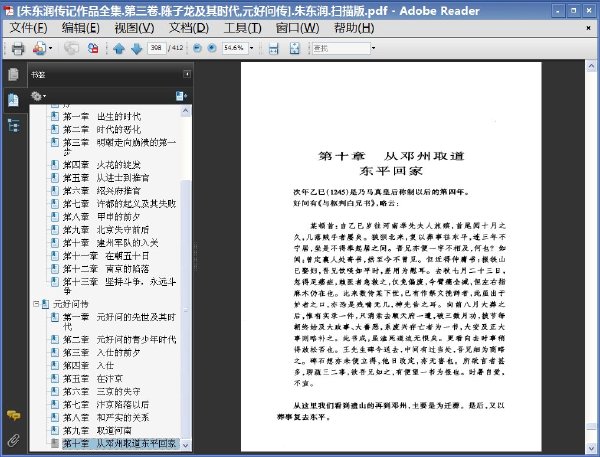Click the zoom in plus button
Viewport: 600px width, 457px height.
point(212,48)
